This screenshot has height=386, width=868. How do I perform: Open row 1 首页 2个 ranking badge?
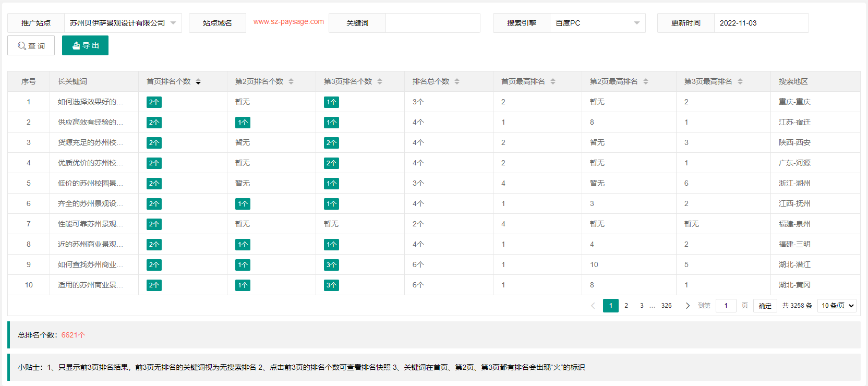tap(154, 102)
